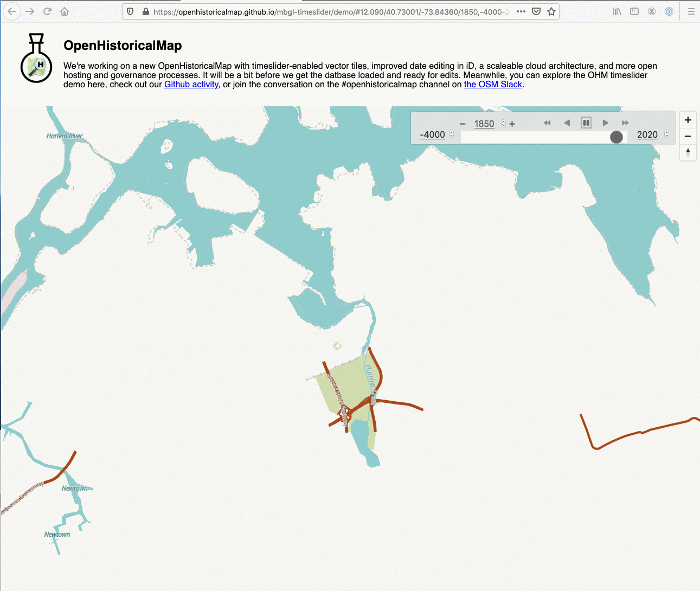Follow the OSM Slack link
Viewport: 700px width, 591px height.
pyautogui.click(x=493, y=84)
